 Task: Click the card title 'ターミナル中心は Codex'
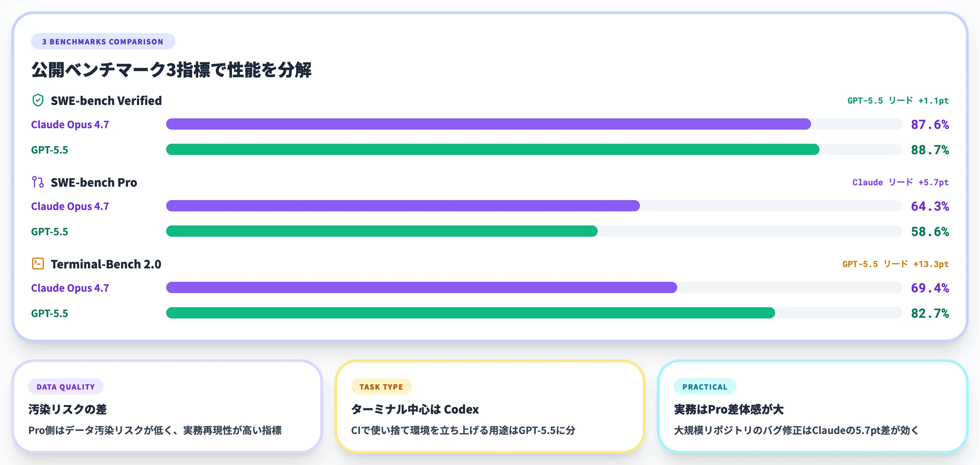(x=415, y=409)
